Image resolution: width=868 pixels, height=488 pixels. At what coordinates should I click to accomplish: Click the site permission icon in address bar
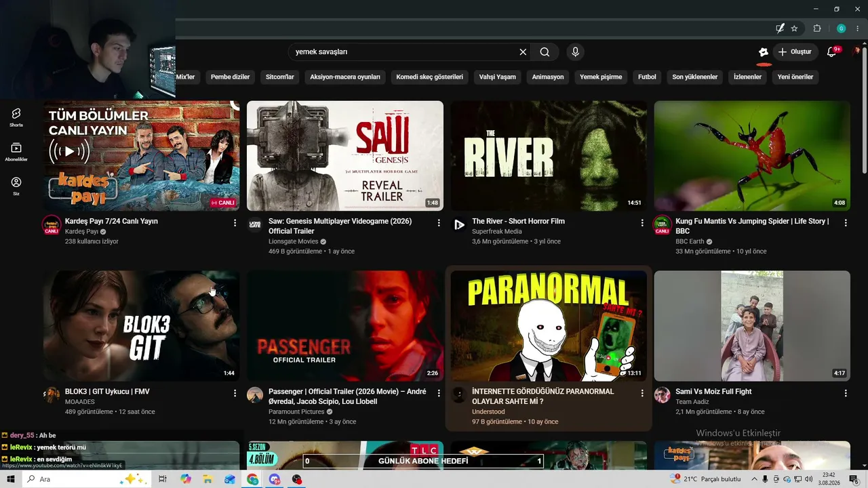pyautogui.click(x=780, y=28)
